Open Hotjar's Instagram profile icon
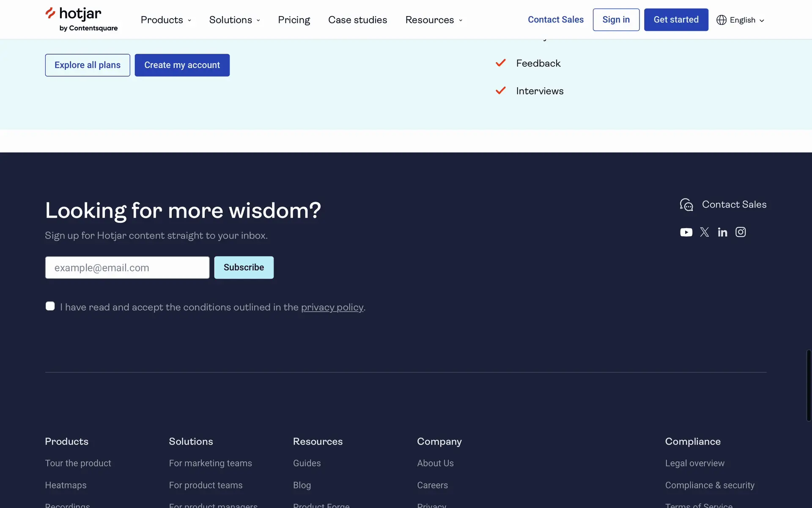 pyautogui.click(x=741, y=232)
